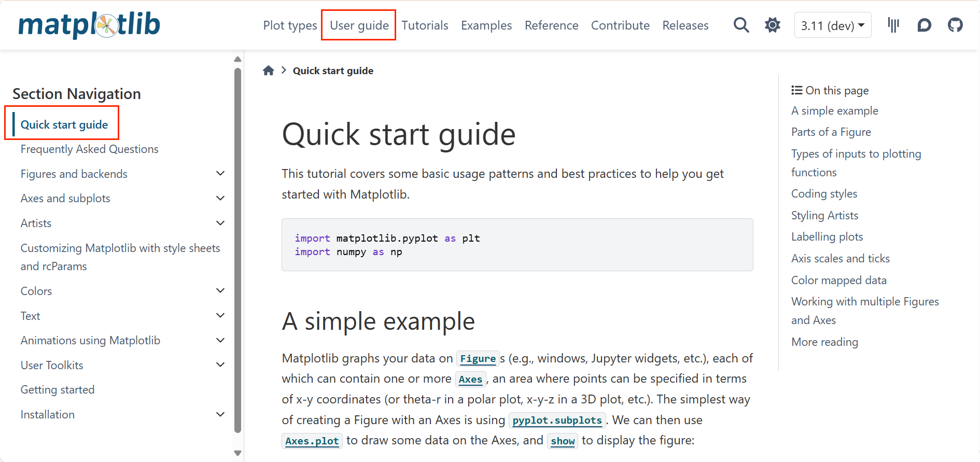
Task: Click the sidebar scrollbar thumb
Action: click(237, 250)
